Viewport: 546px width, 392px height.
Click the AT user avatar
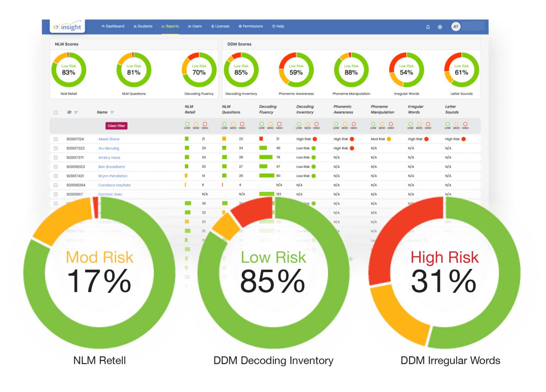(456, 27)
